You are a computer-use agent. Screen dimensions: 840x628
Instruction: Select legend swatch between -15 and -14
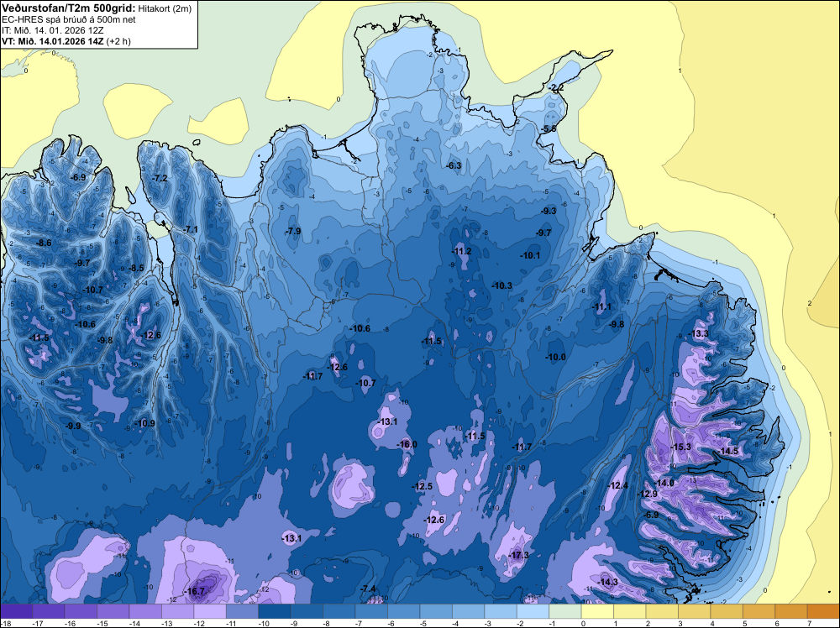click(x=113, y=611)
